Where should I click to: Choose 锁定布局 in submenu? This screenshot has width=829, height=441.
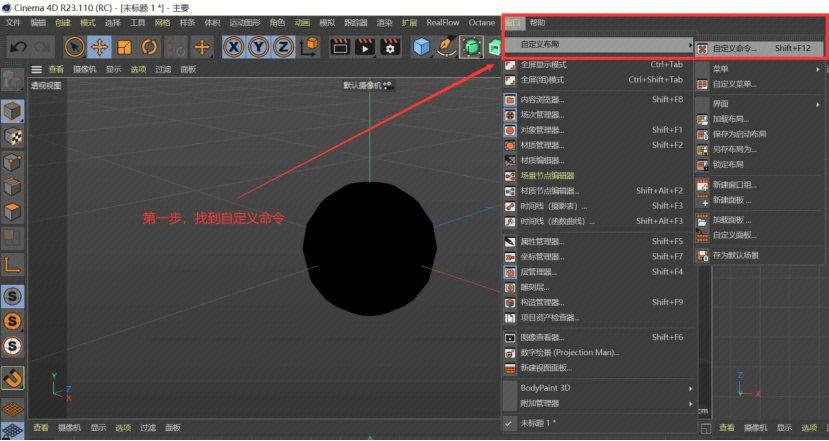coord(760,164)
